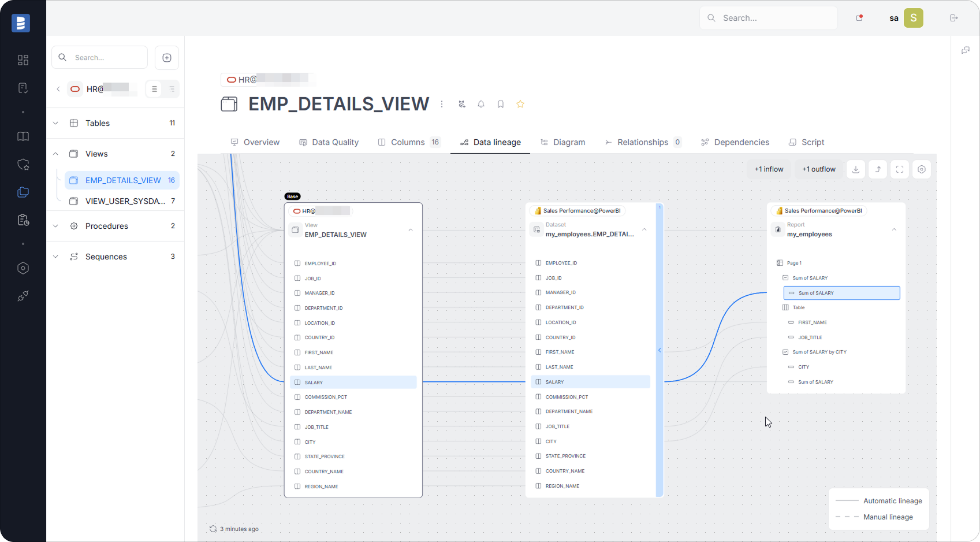
Task: Click the bell notification icon beside the title
Action: [x=480, y=104]
